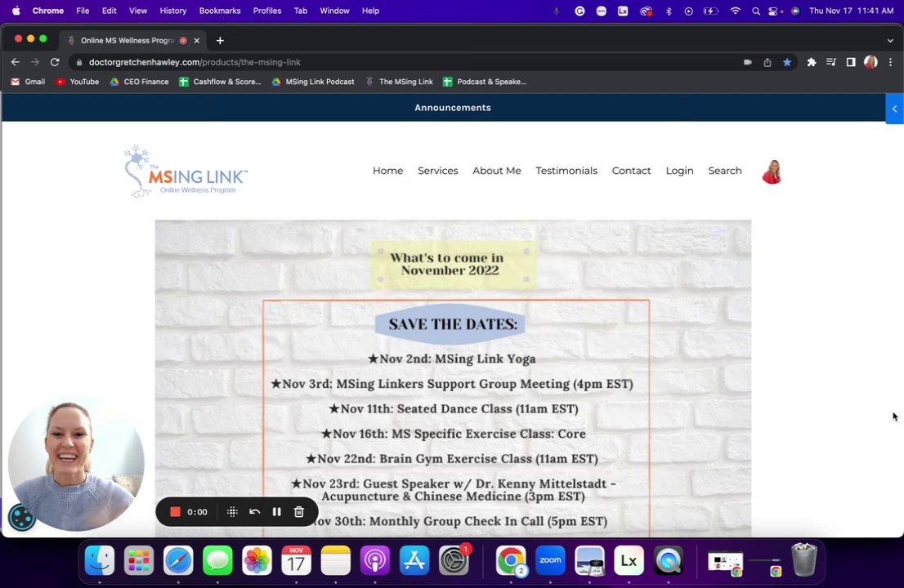Open media control icon in toolbar

tap(830, 62)
